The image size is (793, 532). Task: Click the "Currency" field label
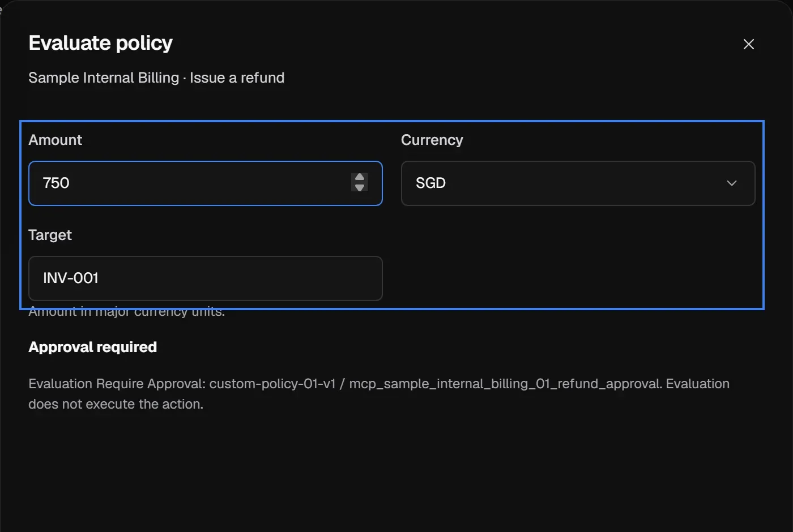click(432, 140)
